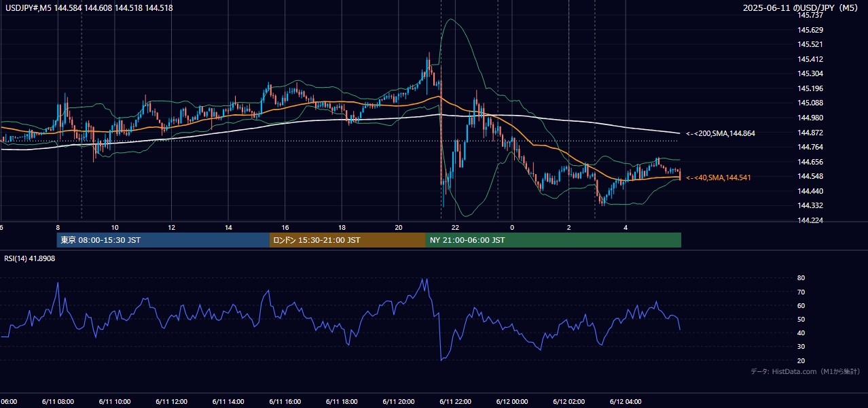Click bottom date label 6/11 22:00
Screen dimensions: 868x408
point(455,401)
